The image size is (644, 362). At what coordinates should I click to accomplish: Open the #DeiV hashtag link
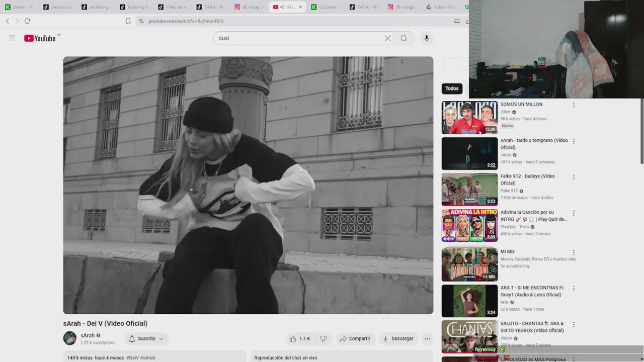click(x=132, y=358)
